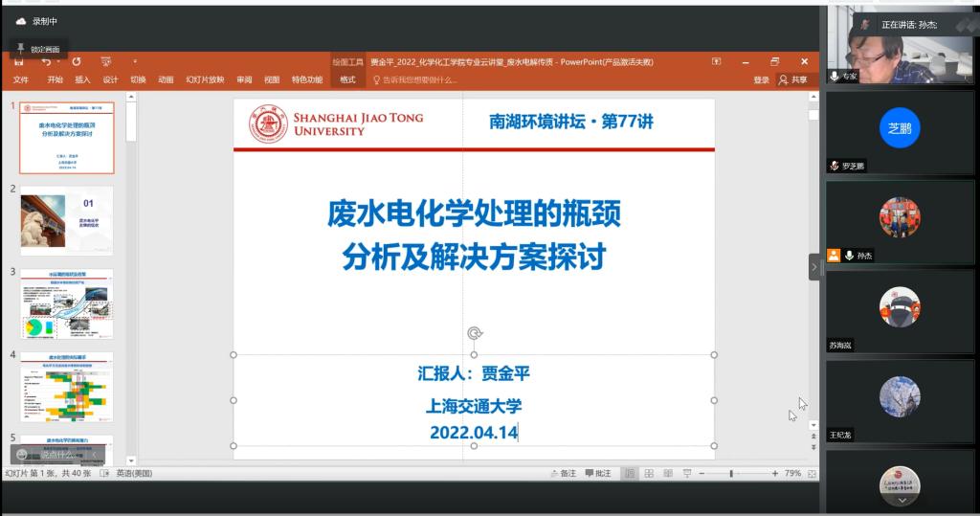
Task: Click the rotate handle above the text box
Action: click(474, 333)
